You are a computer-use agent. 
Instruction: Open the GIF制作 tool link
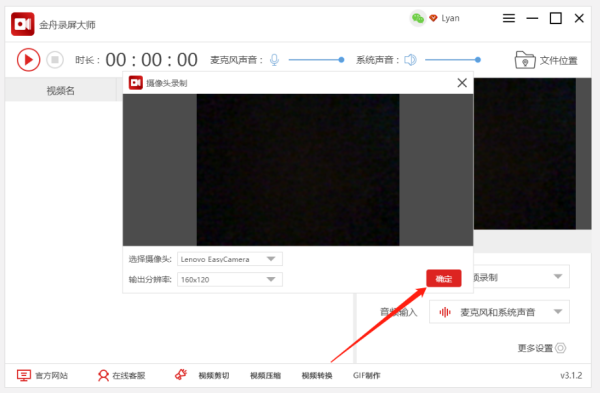367,375
